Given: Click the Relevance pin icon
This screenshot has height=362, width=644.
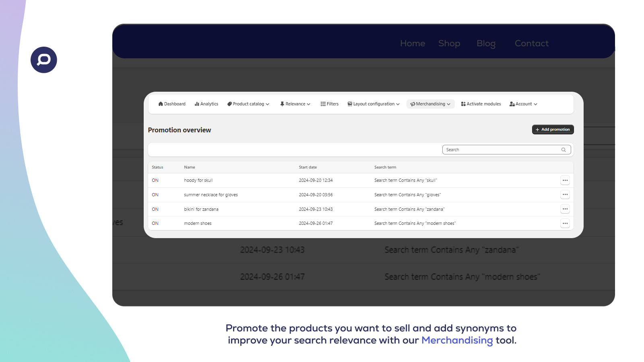Looking at the screenshot, I should point(282,104).
